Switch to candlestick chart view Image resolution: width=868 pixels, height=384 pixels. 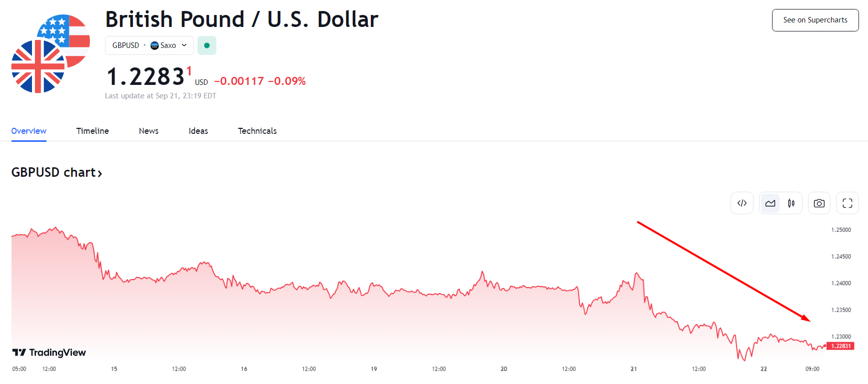click(791, 203)
